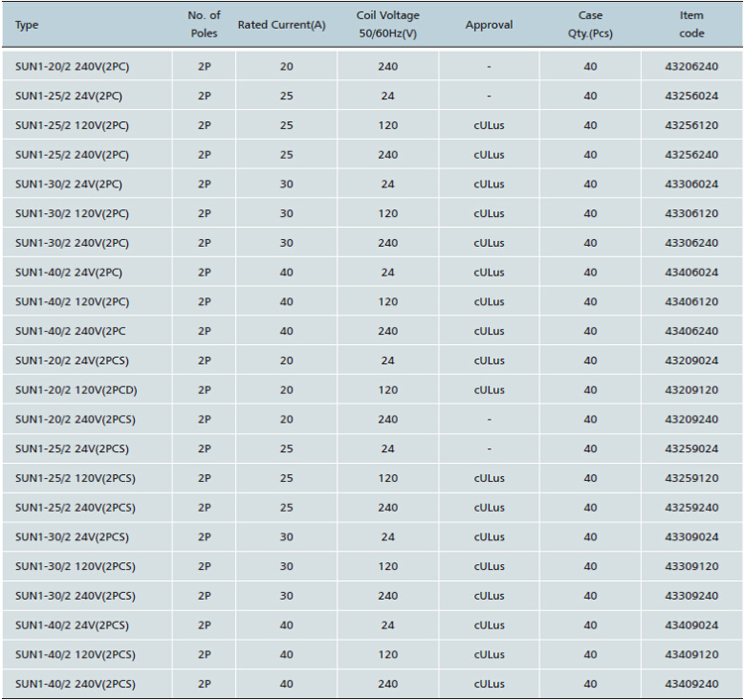The width and height of the screenshot is (744, 700).
Task: Click item code 43259024
Action: pos(691,448)
